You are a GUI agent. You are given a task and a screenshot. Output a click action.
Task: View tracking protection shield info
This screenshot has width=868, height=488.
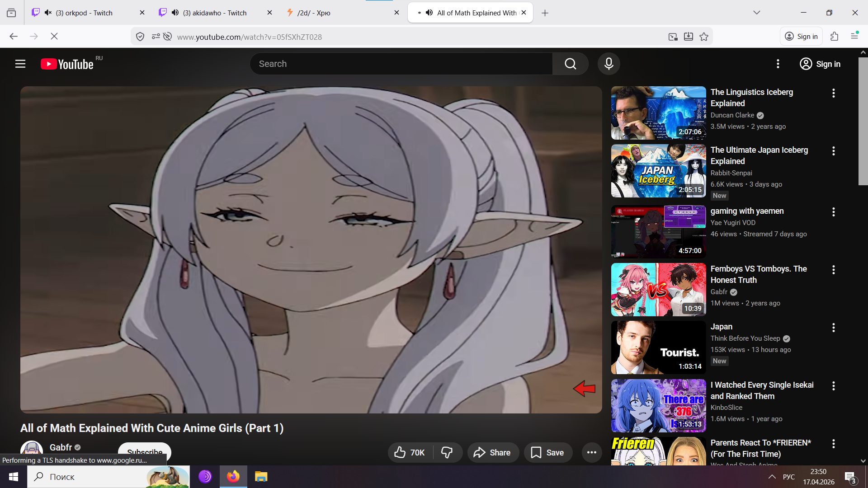140,37
